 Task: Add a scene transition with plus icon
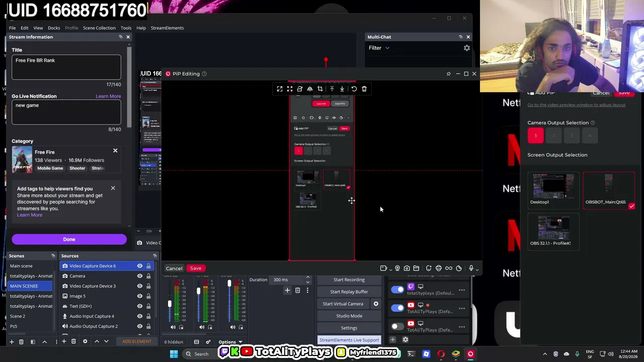(287, 290)
